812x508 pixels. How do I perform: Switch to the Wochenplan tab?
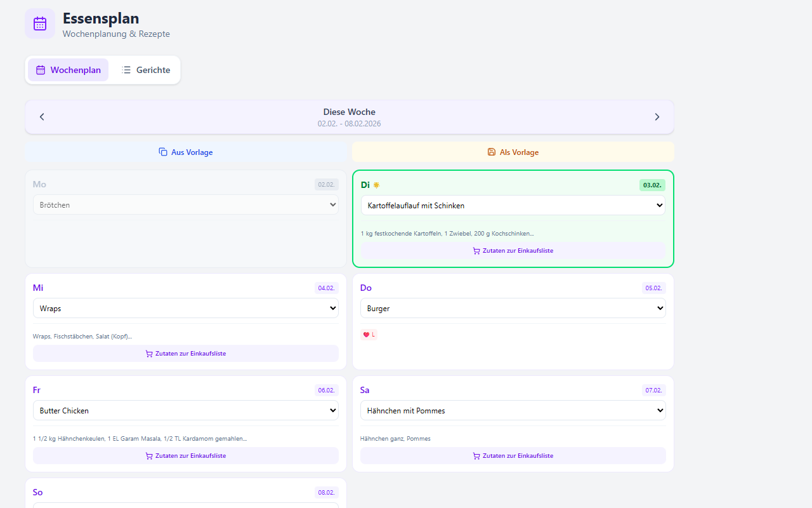tap(68, 70)
